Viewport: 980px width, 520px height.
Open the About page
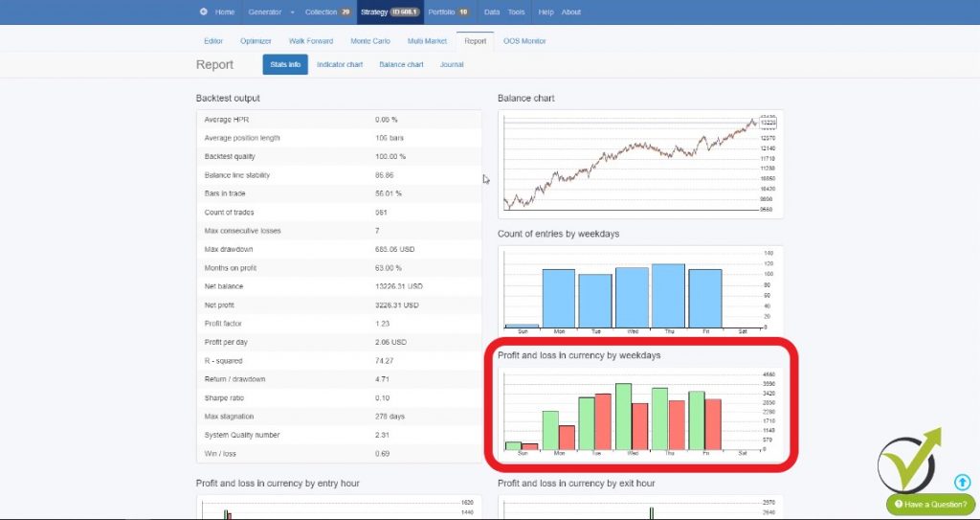(x=570, y=11)
